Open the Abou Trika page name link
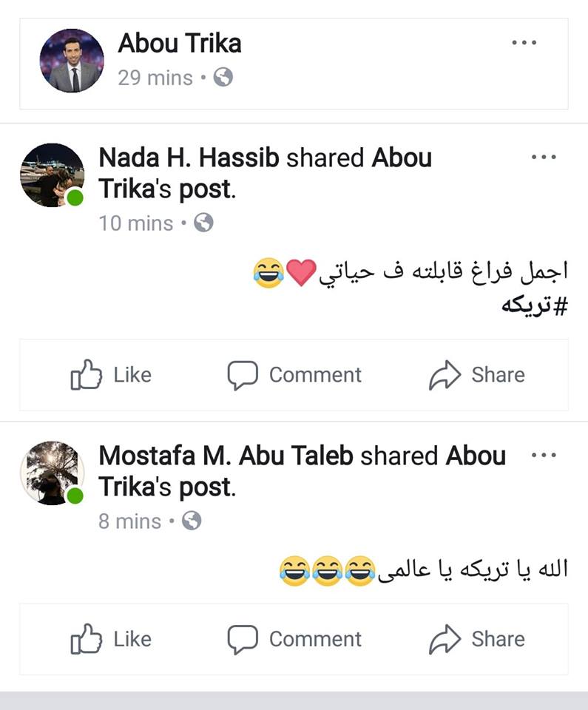This screenshot has width=588, height=710. point(180,44)
